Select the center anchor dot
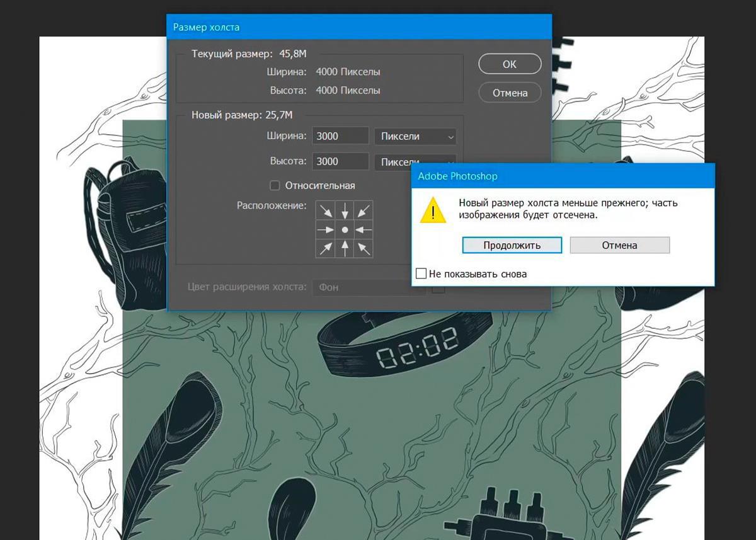Screen dimensions: 756x540 pos(344,230)
